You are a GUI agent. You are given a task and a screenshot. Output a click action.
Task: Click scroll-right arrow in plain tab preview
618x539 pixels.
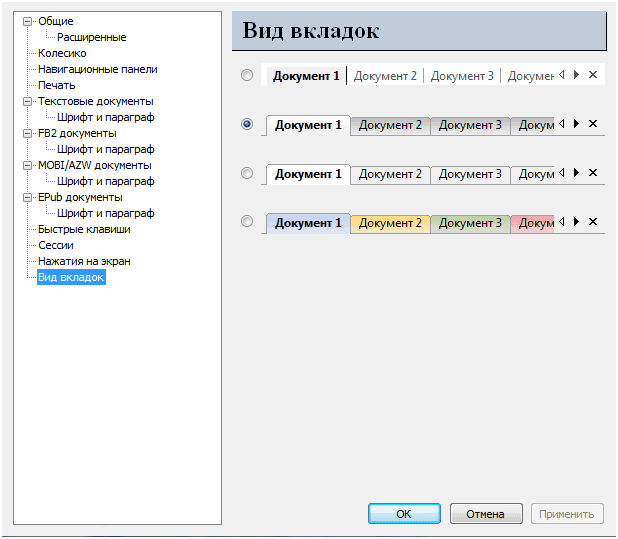pos(577,74)
